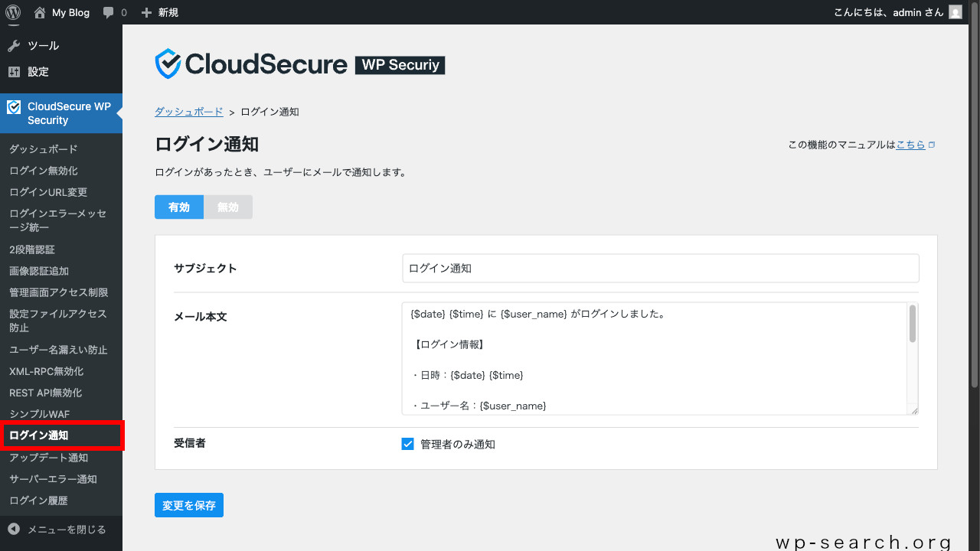The width and height of the screenshot is (980, 551).
Task: Disable the feature using 無効
Action: click(x=227, y=207)
